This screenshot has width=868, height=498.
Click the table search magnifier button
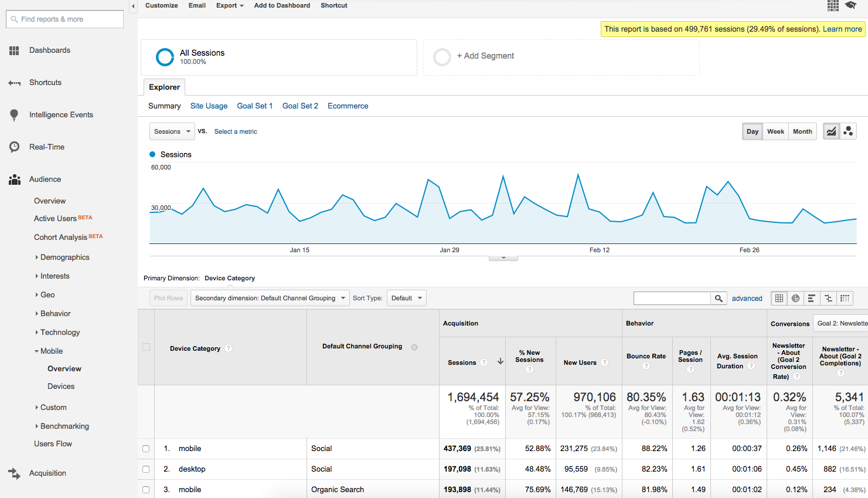(x=719, y=299)
